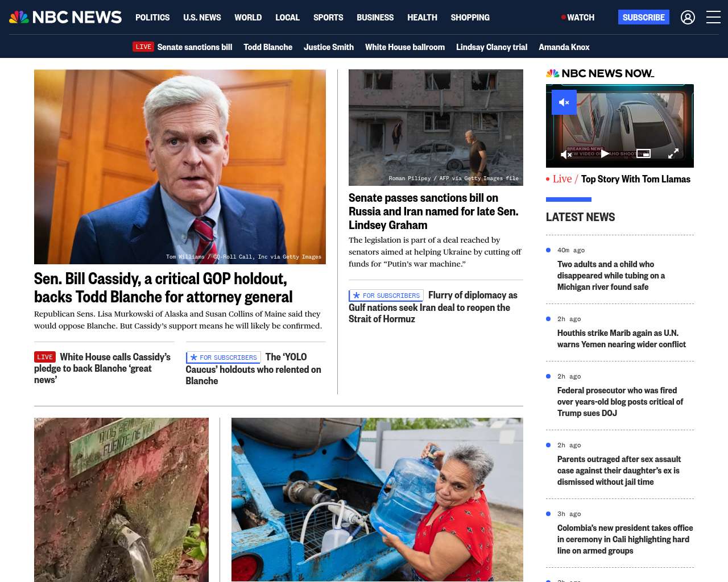This screenshot has width=728, height=582.
Task: Open the Michigan river tubing story
Action: [611, 276]
